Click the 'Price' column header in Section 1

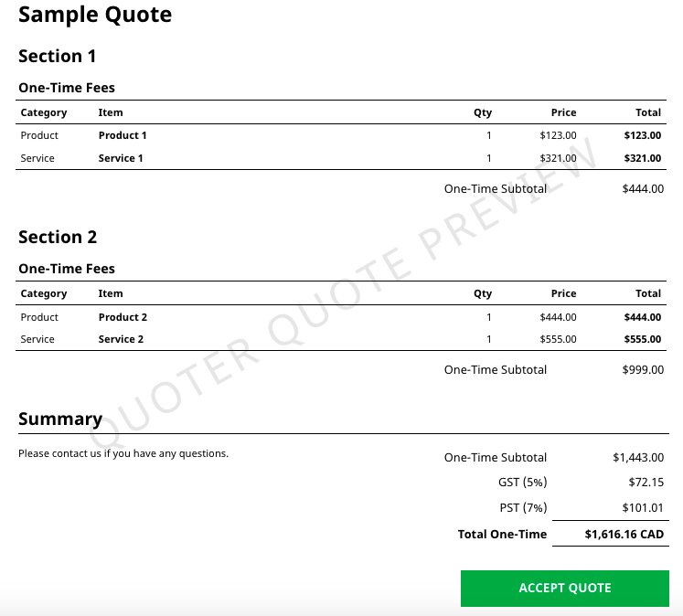click(x=563, y=112)
